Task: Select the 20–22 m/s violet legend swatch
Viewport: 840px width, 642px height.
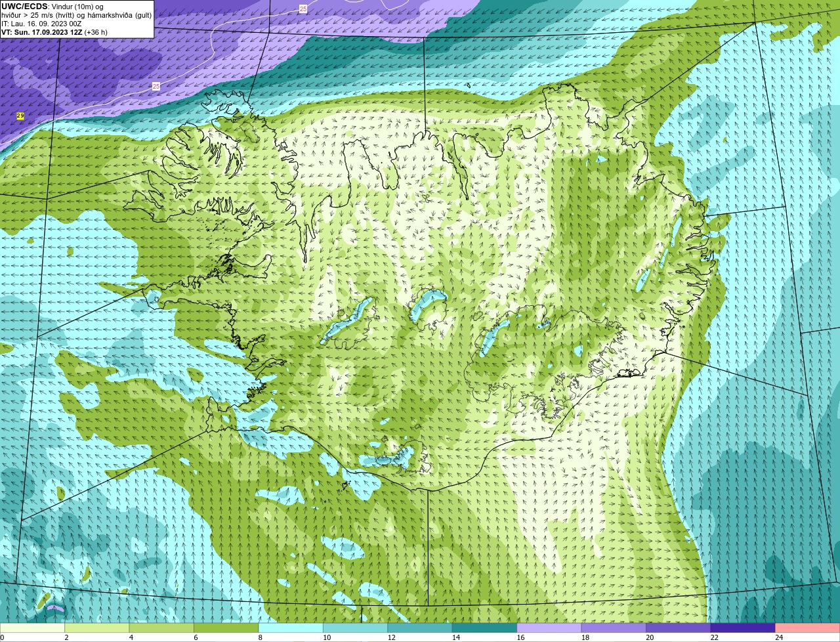Action: click(x=679, y=628)
